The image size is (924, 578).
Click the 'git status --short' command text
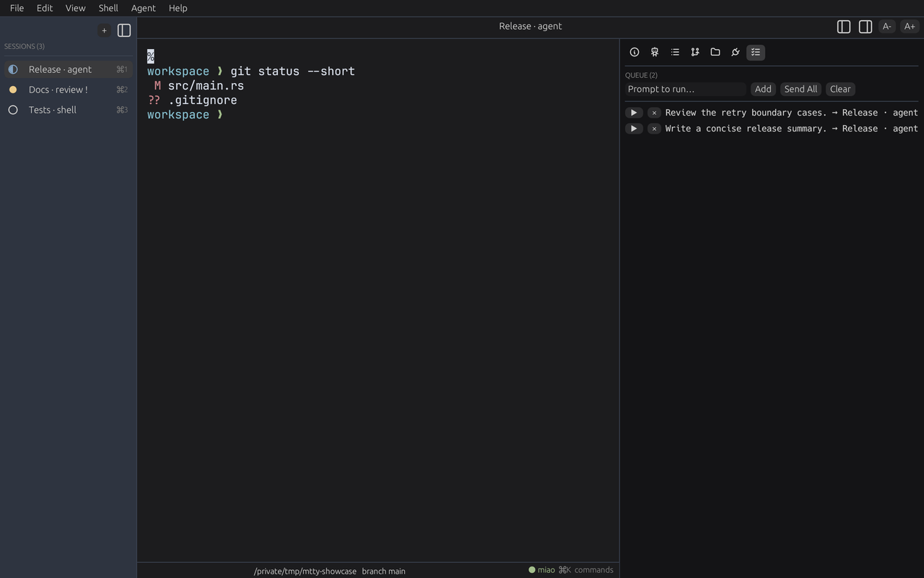tap(292, 71)
